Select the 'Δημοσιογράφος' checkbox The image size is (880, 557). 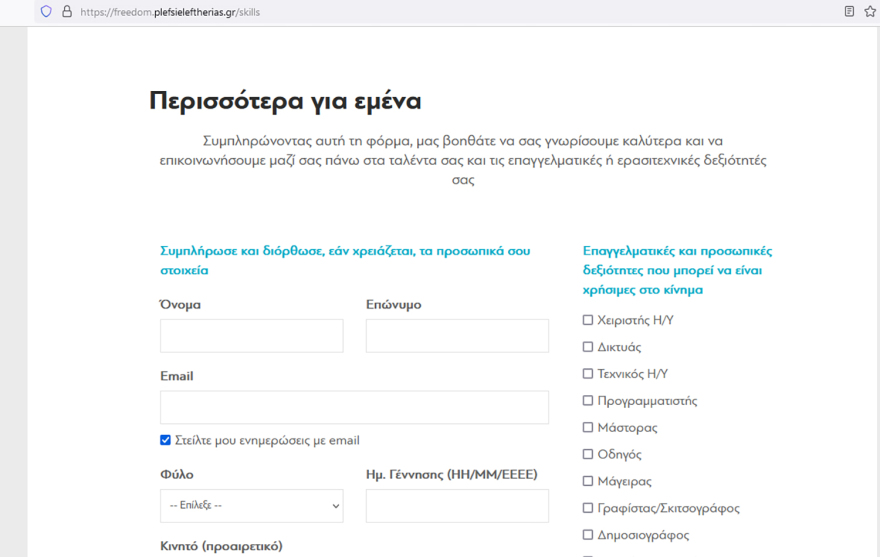click(588, 535)
